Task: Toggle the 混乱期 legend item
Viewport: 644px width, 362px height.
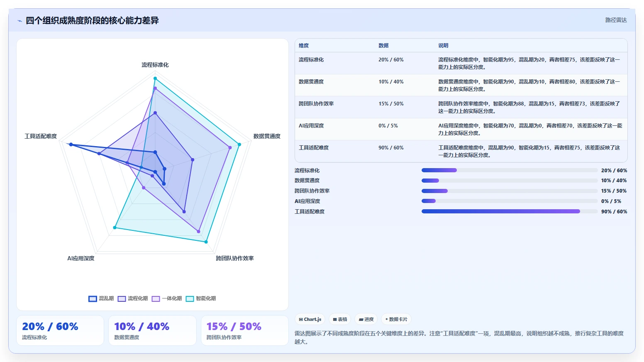Action: point(101,298)
